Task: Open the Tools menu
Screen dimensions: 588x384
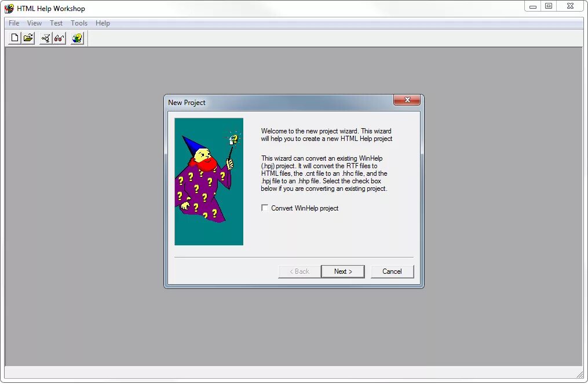Action: tap(79, 23)
